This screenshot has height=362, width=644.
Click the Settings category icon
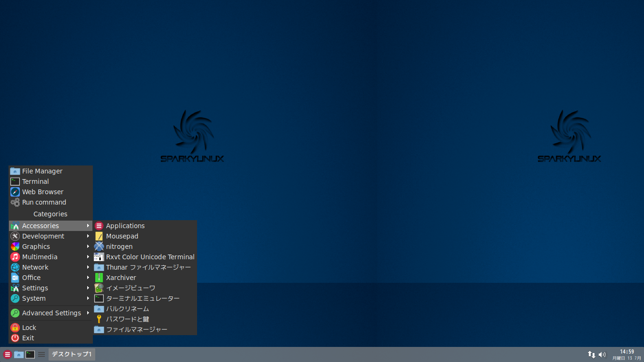click(15, 288)
